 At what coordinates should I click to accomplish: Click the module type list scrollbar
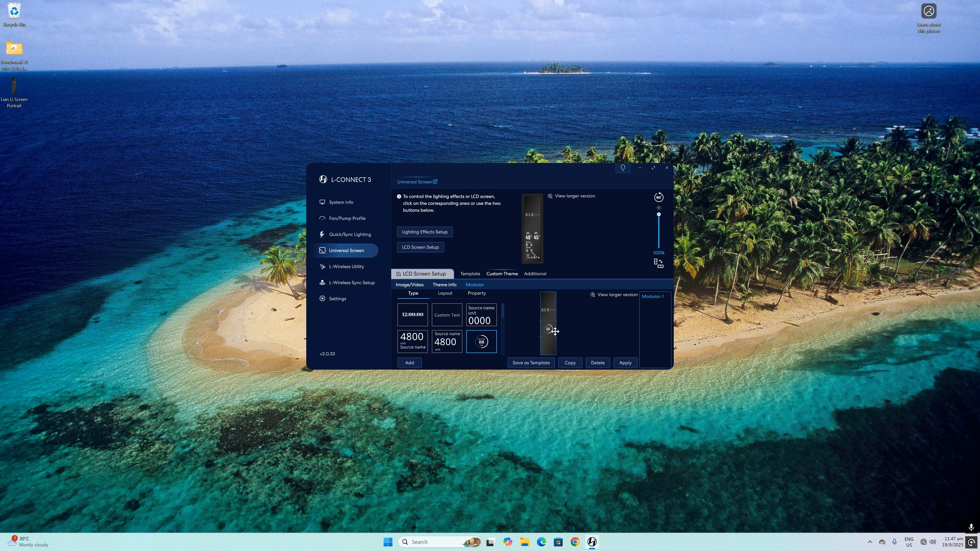click(503, 329)
